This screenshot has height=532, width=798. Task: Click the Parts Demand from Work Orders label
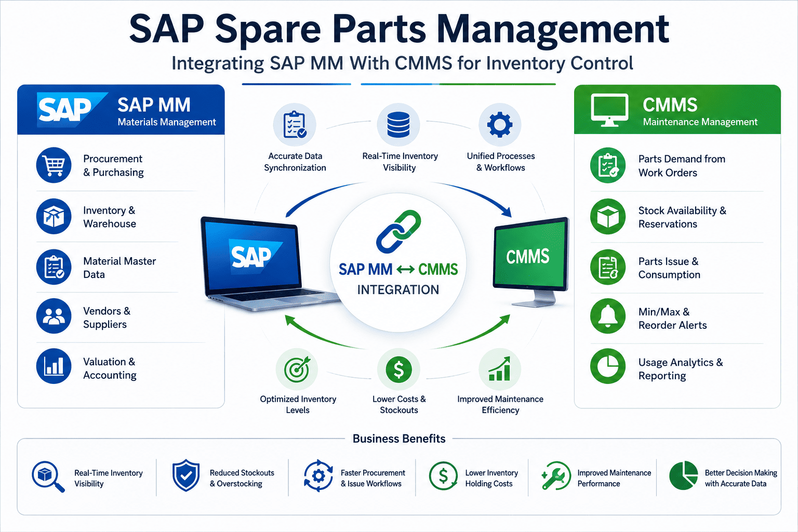click(x=682, y=166)
